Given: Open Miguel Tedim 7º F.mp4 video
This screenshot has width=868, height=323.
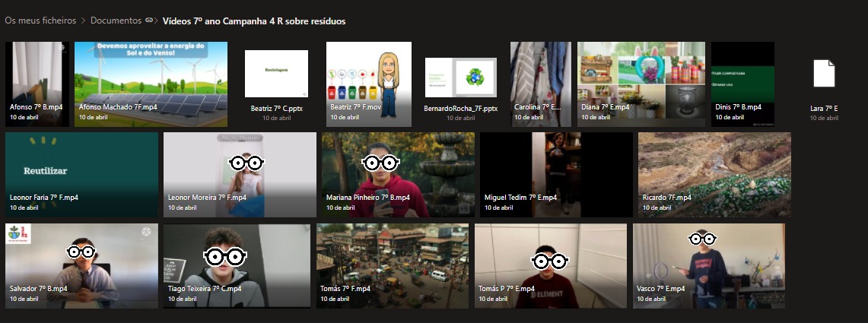Looking at the screenshot, I should coord(556,175).
